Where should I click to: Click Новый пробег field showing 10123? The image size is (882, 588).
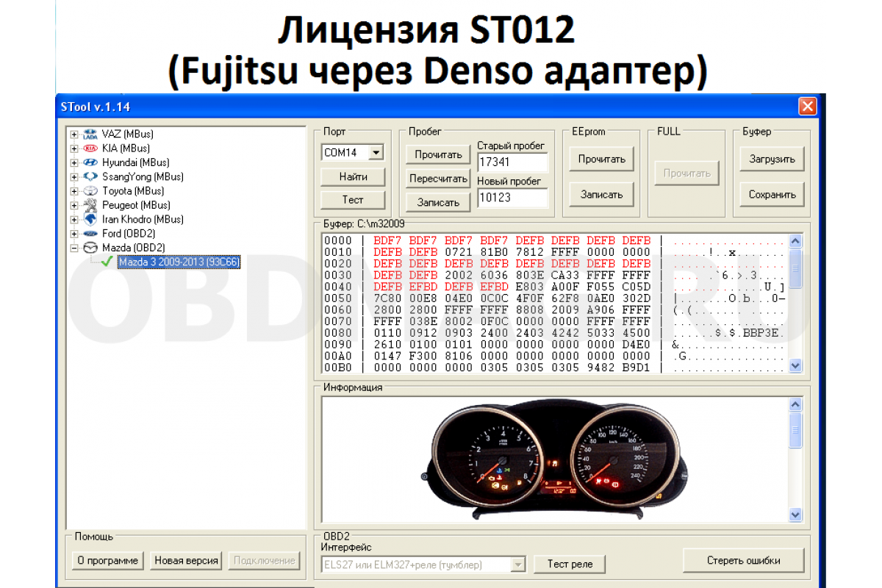[513, 197]
